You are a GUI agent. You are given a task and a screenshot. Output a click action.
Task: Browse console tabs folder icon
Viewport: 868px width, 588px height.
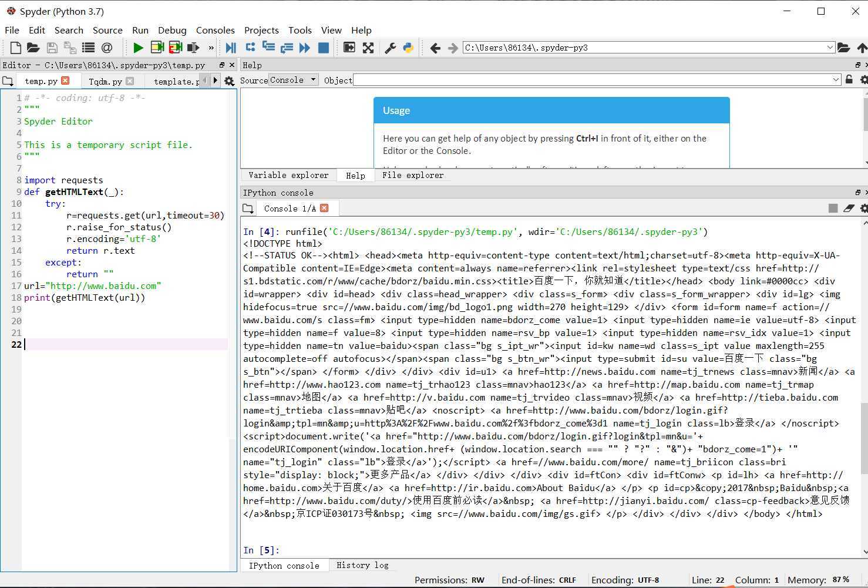click(248, 209)
